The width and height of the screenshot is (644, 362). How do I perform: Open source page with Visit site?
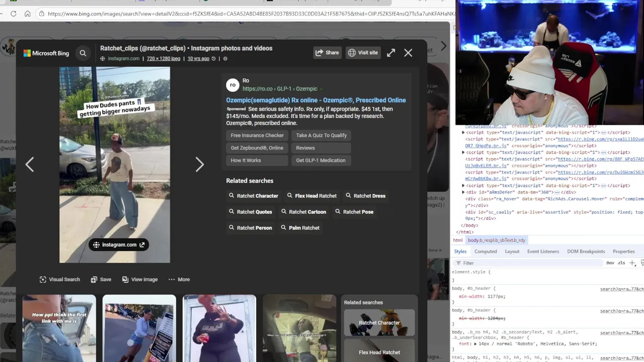(x=363, y=53)
